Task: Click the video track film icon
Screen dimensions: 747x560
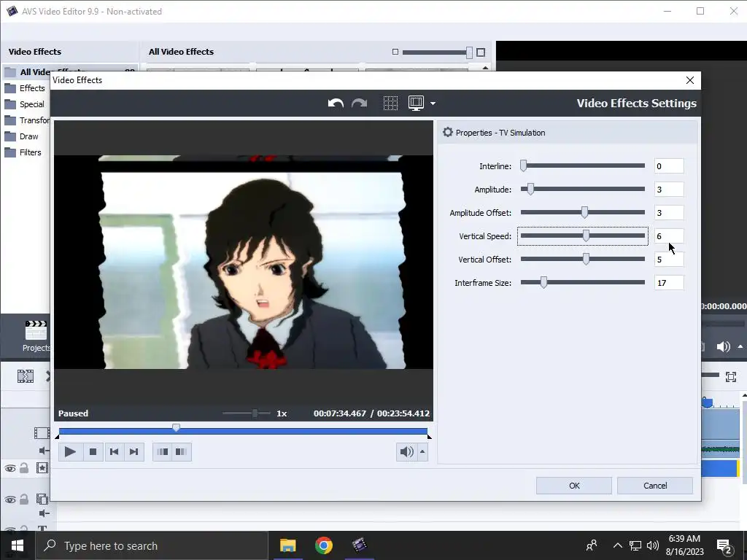Action: click(42, 433)
